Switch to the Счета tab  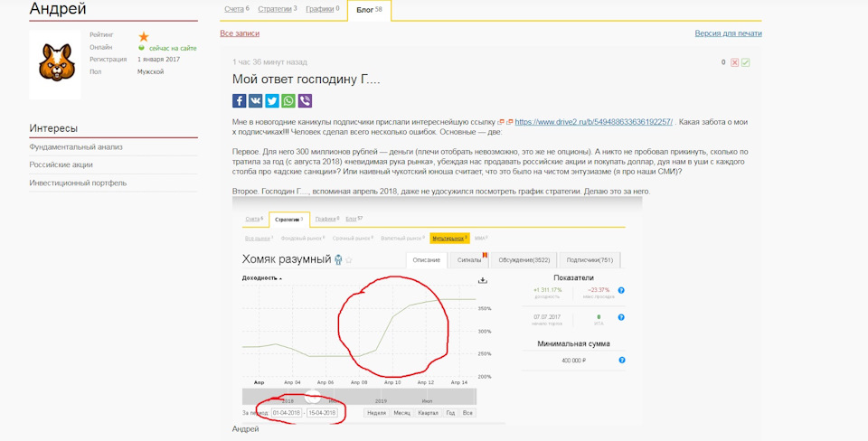coord(236,9)
